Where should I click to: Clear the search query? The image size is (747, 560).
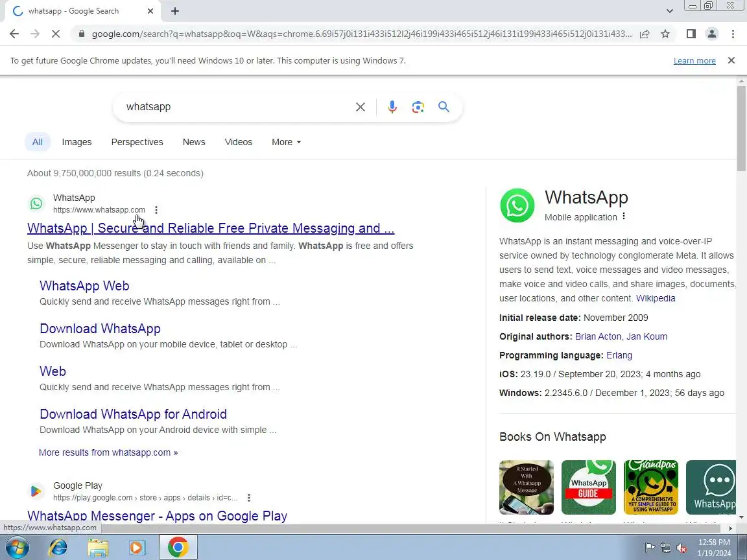point(361,107)
